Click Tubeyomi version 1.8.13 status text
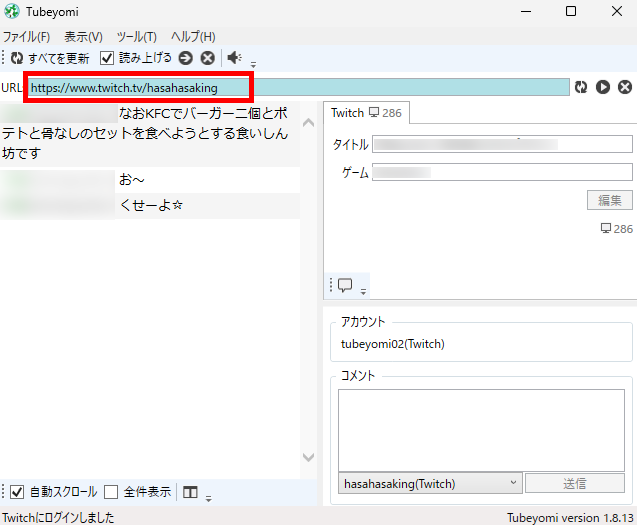 pyautogui.click(x=570, y=518)
